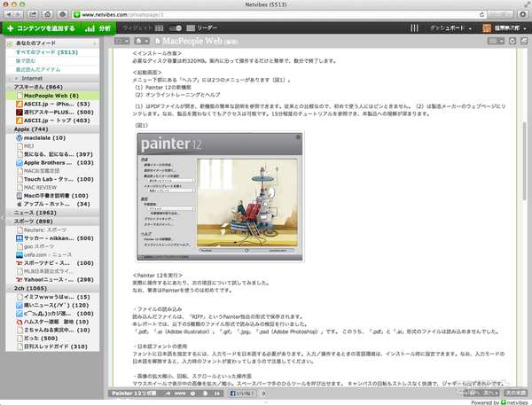Image resolution: width=532 pixels, height=405 pixels.
Task: Click the open-in-new-window icon at reader top right
Action: [524, 41]
